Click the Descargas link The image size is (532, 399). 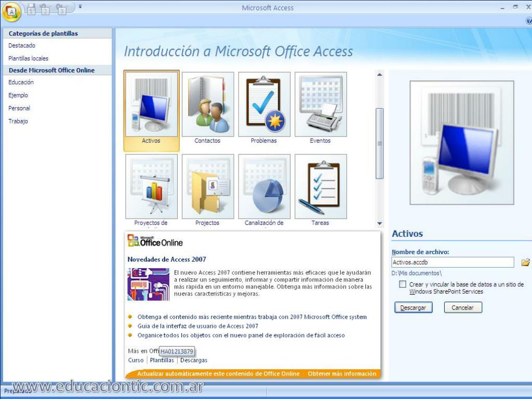pos(194,361)
